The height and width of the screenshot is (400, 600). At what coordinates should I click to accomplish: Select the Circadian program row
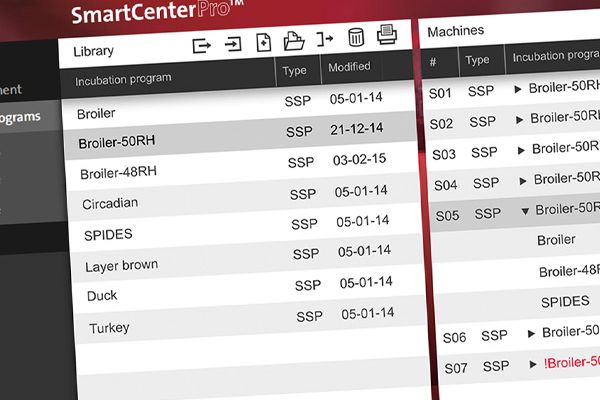click(x=110, y=203)
